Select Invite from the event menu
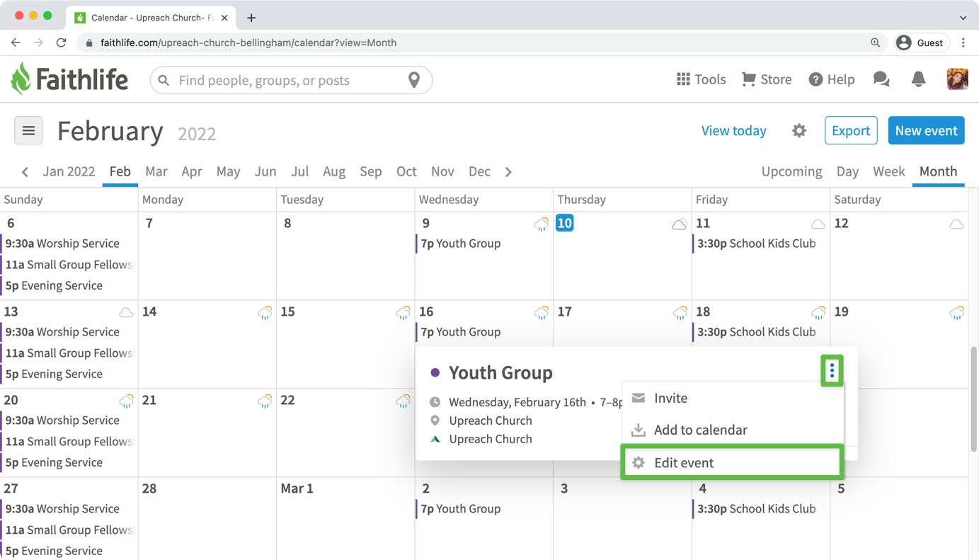 pos(733,398)
